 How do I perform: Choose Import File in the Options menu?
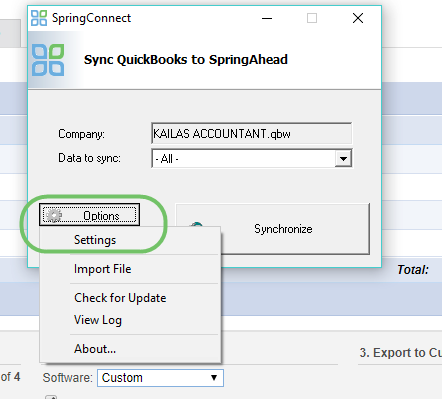tap(130, 269)
